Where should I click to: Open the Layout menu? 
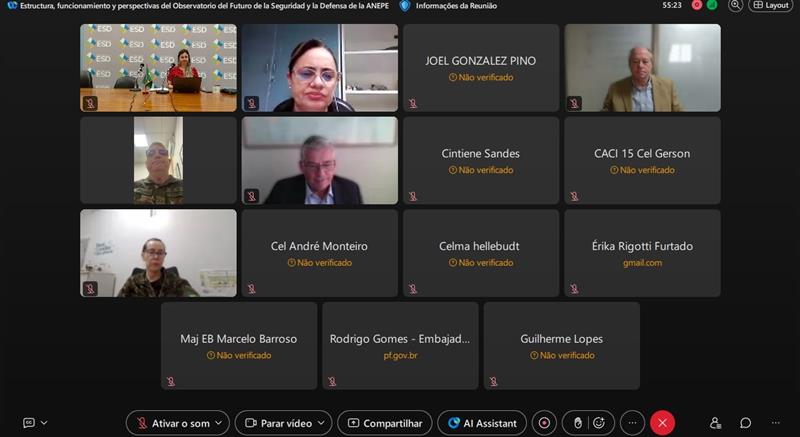pyautogui.click(x=770, y=5)
